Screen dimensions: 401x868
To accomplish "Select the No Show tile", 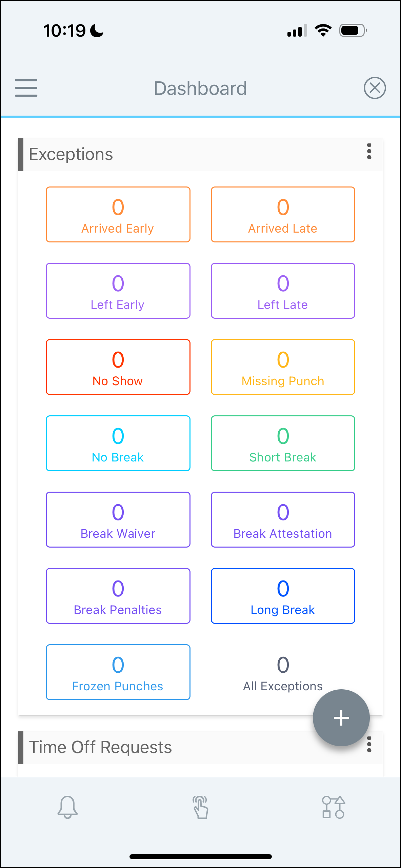I will pos(118,367).
